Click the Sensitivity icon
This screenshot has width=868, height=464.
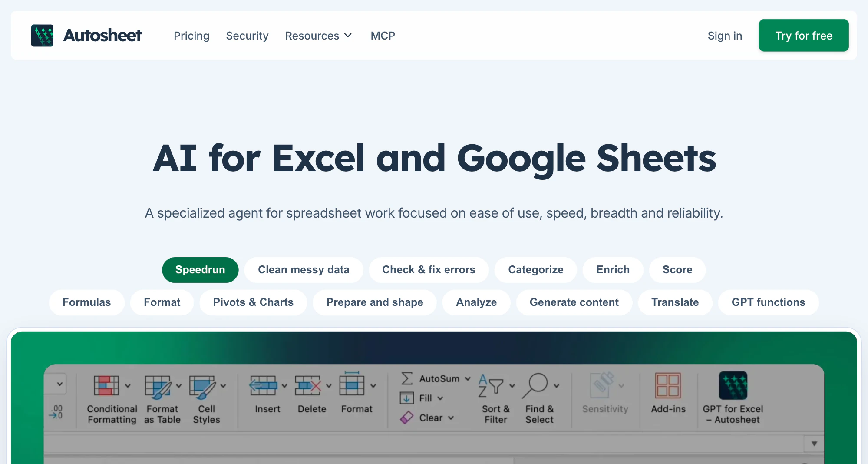tap(602, 385)
